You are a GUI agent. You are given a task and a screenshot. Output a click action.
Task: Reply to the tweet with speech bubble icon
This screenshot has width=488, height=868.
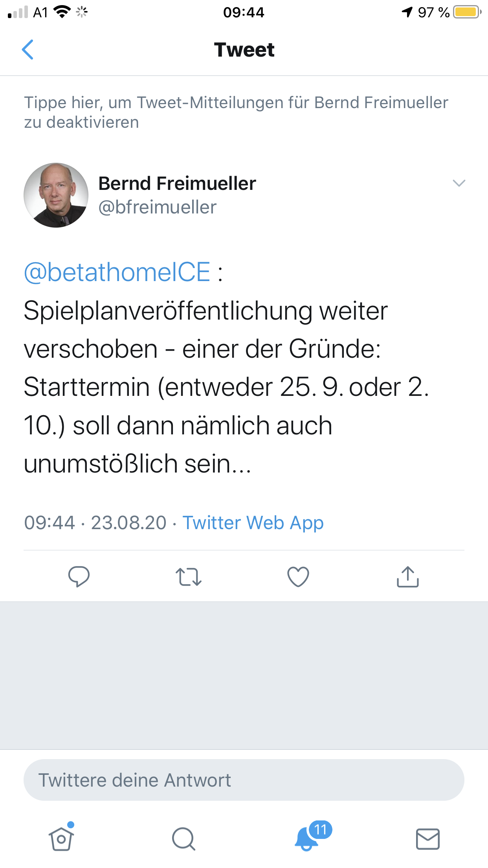point(79,577)
